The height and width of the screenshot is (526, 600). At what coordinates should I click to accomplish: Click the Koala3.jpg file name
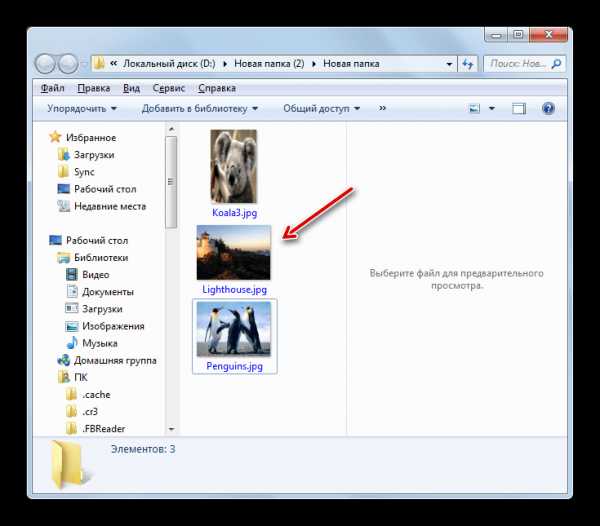235,213
